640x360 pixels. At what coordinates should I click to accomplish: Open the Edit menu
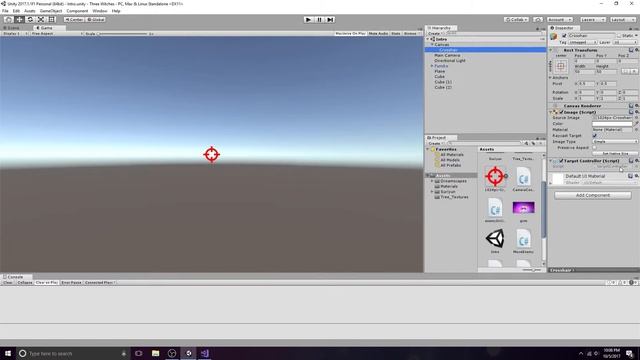pos(16,11)
